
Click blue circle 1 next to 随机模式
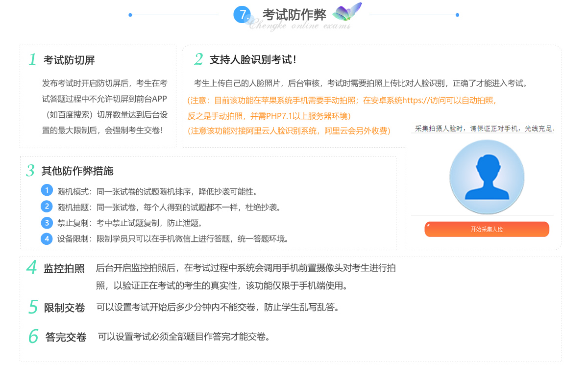(47, 190)
